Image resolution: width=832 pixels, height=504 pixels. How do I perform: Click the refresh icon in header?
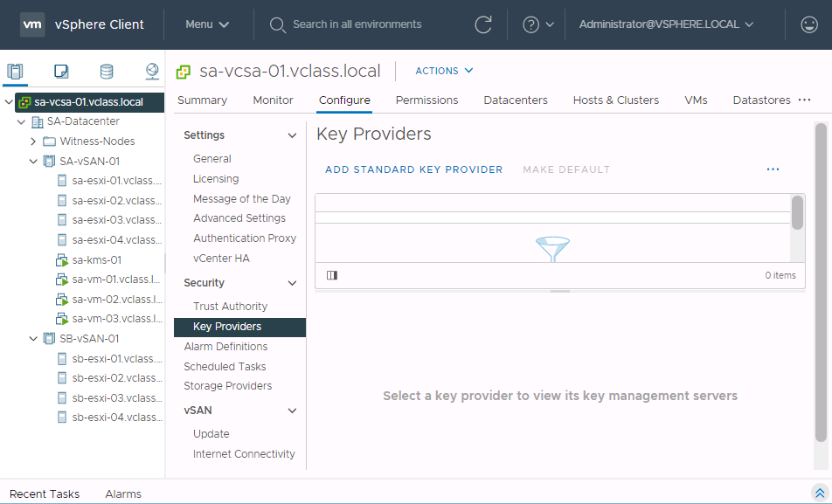483,24
